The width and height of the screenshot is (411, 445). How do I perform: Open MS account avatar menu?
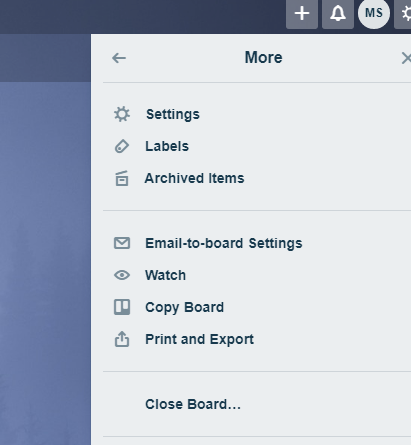(x=374, y=13)
